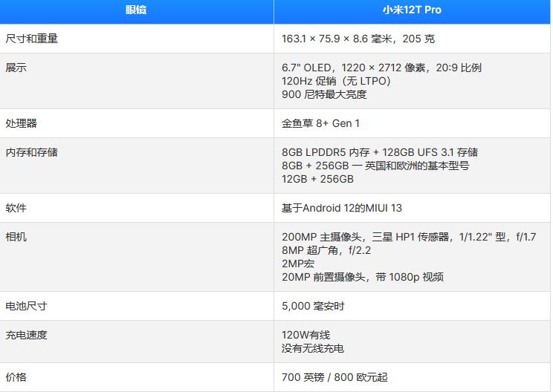Click the 眼镜 column header
The height and width of the screenshot is (392, 553).
pyautogui.click(x=136, y=10)
